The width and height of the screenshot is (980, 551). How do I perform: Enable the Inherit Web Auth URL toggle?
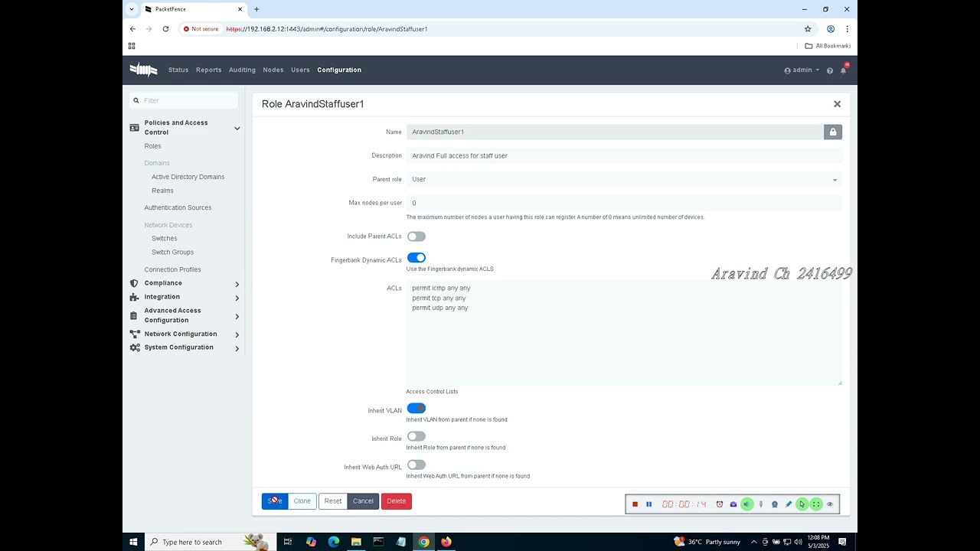coord(416,465)
